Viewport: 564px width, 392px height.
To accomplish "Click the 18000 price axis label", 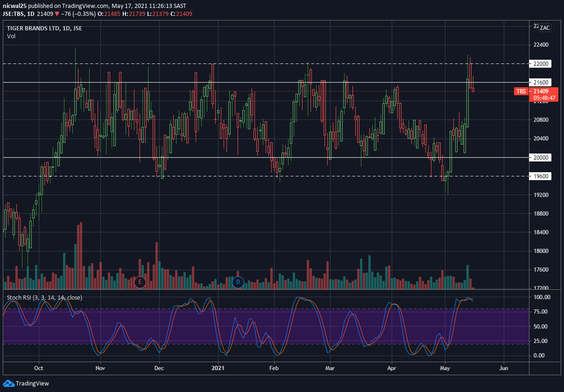I will [x=540, y=251].
